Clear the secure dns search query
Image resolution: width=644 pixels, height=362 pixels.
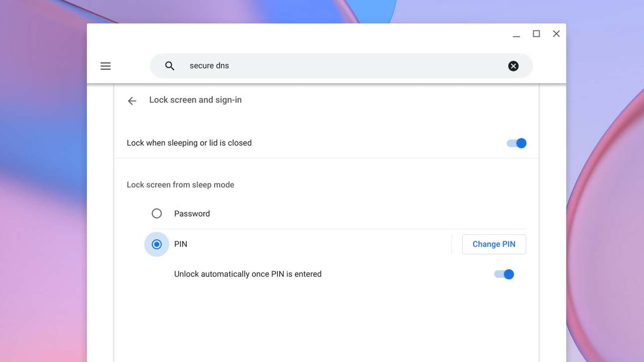[513, 65]
